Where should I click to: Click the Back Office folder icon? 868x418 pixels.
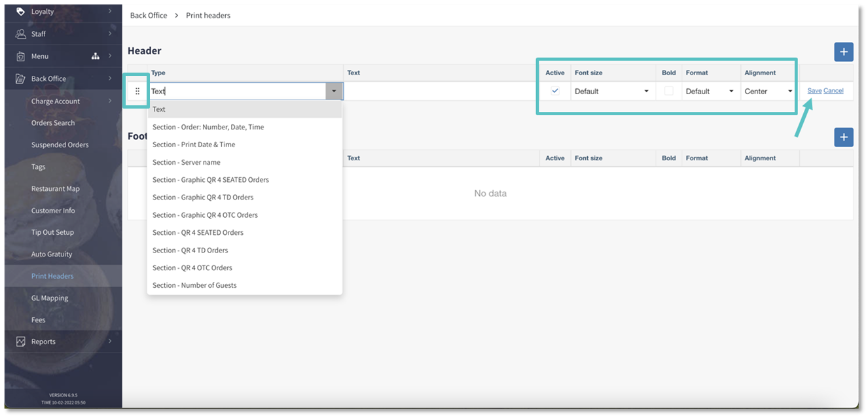(20, 78)
